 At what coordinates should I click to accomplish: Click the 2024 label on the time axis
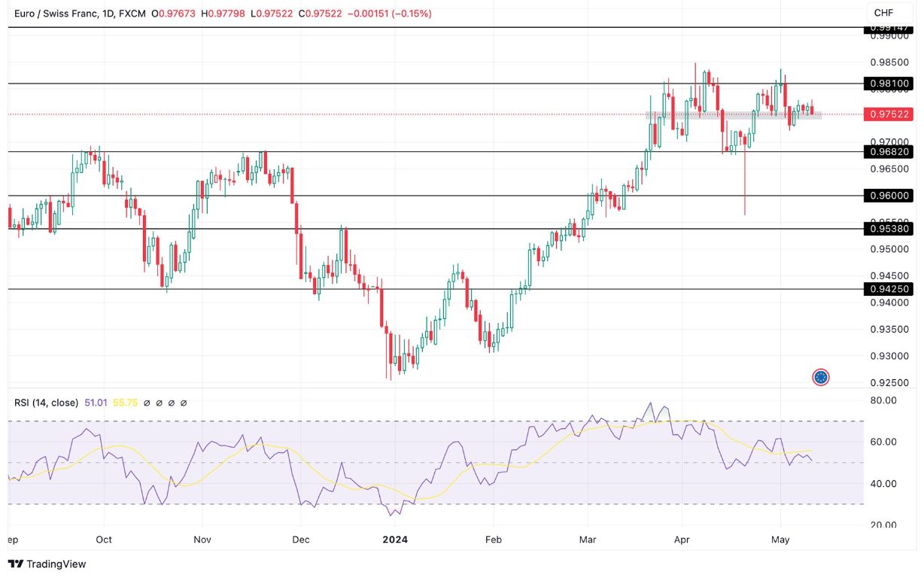[395, 540]
